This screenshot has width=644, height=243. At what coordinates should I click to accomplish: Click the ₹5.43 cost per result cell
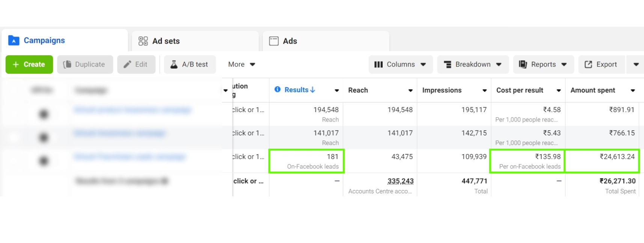pyautogui.click(x=528, y=138)
